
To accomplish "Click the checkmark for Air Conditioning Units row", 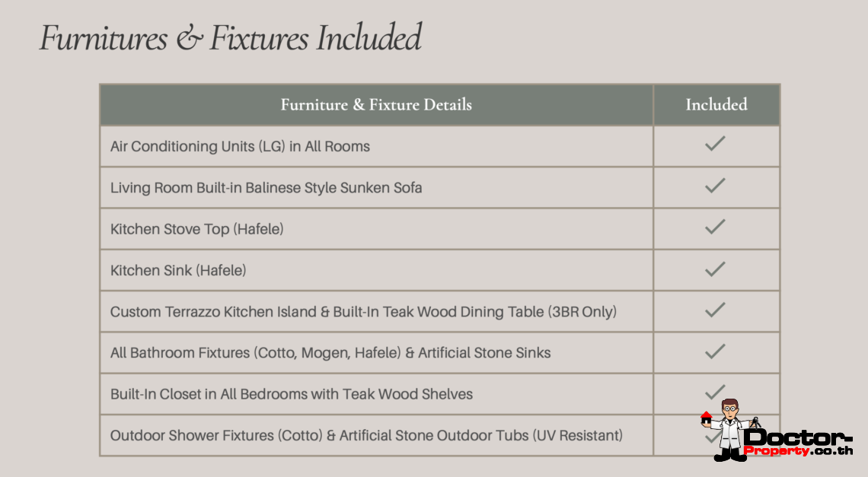I will [714, 144].
